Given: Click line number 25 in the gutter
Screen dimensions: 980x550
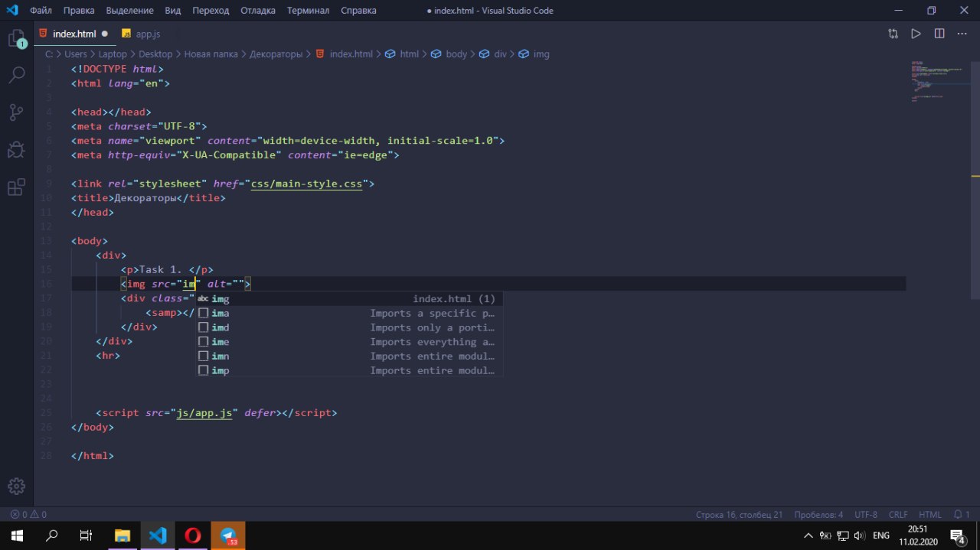Looking at the screenshot, I should pyautogui.click(x=48, y=412).
